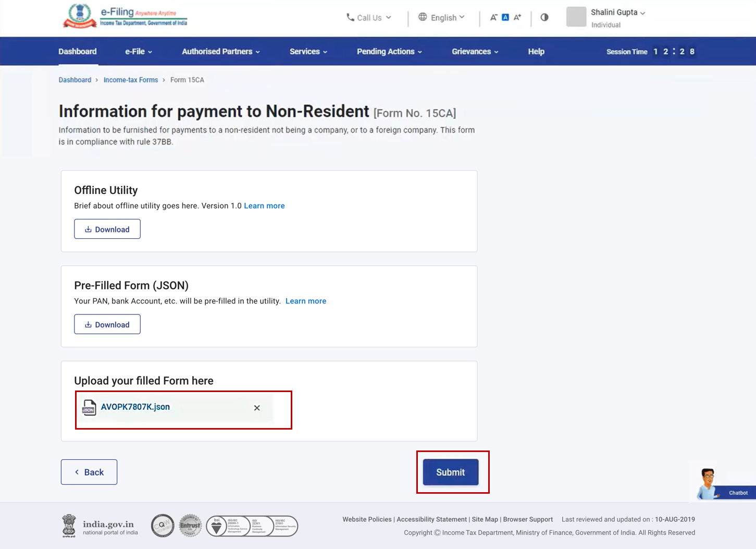Increase font size with A+ icon
Image resolution: width=756 pixels, height=549 pixels.
pyautogui.click(x=517, y=18)
